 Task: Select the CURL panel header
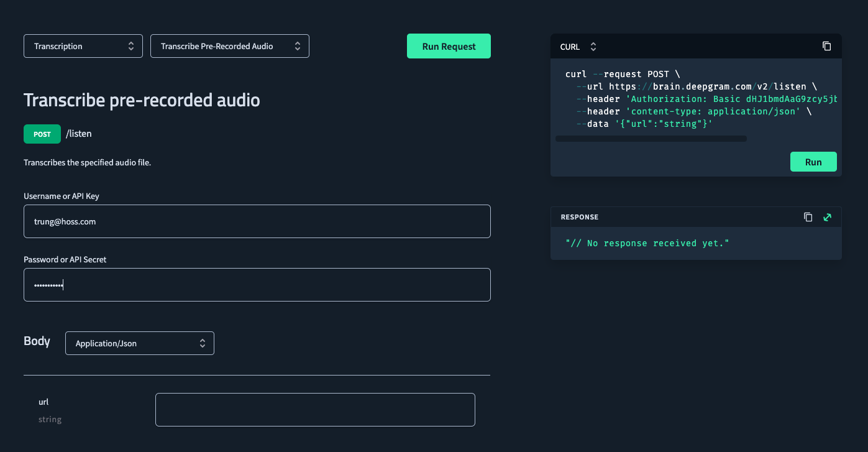point(570,46)
